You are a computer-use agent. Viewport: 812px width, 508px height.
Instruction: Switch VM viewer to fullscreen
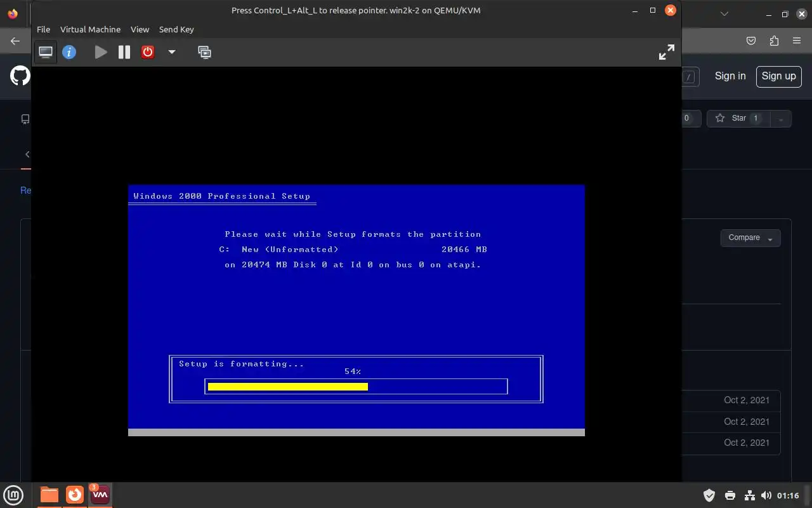666,52
